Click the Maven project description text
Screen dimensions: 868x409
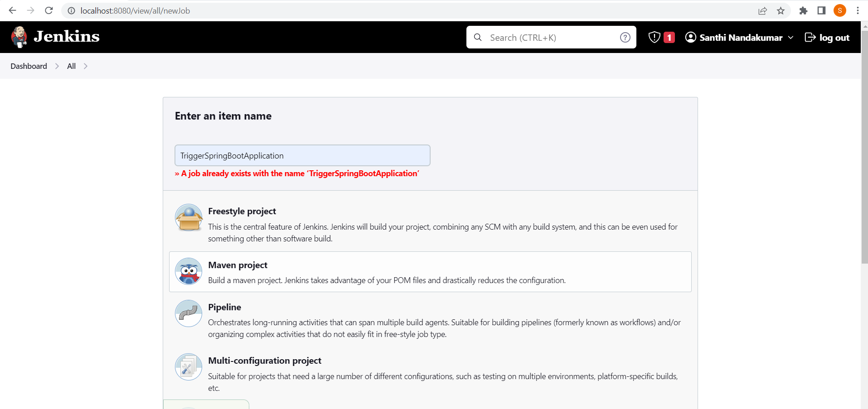tap(387, 280)
